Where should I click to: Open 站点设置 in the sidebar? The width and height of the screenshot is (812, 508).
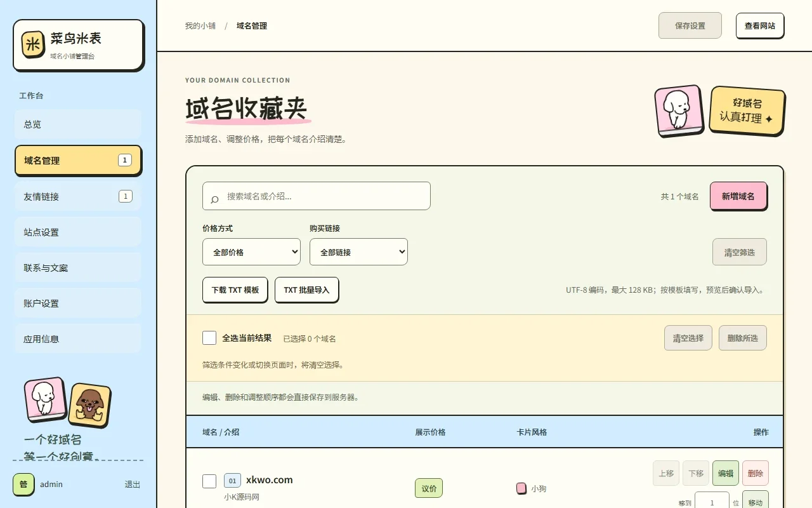pos(78,232)
